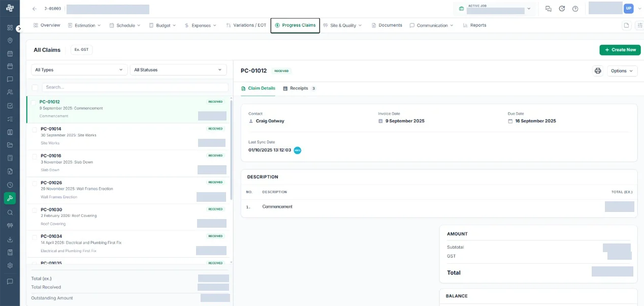Switch to the Reports tab

474,25
